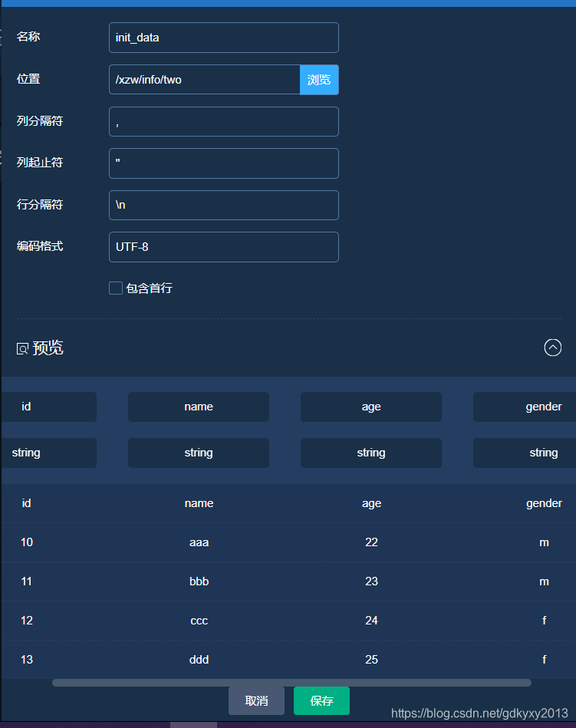Click the id value '11'
Screen dimensions: 576x728
tap(27, 581)
